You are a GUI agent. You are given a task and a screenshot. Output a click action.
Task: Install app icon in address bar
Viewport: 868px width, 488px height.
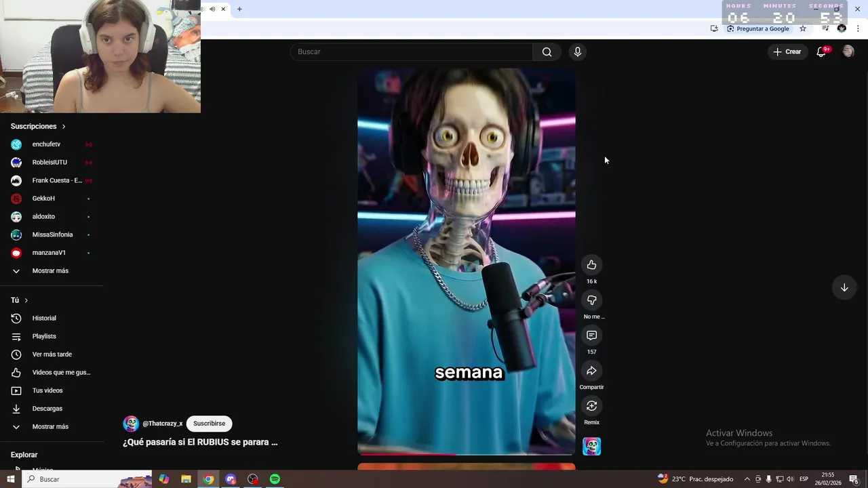tap(714, 28)
